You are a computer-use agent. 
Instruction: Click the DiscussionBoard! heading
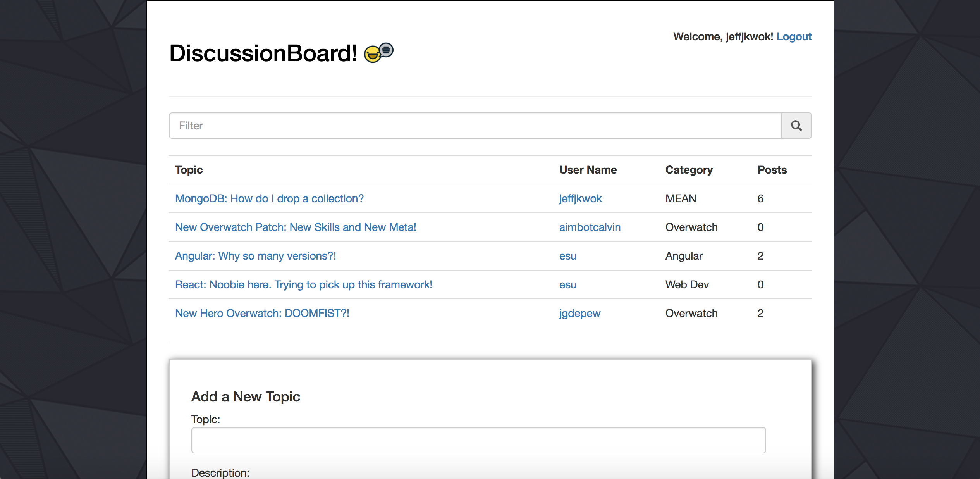tap(263, 53)
